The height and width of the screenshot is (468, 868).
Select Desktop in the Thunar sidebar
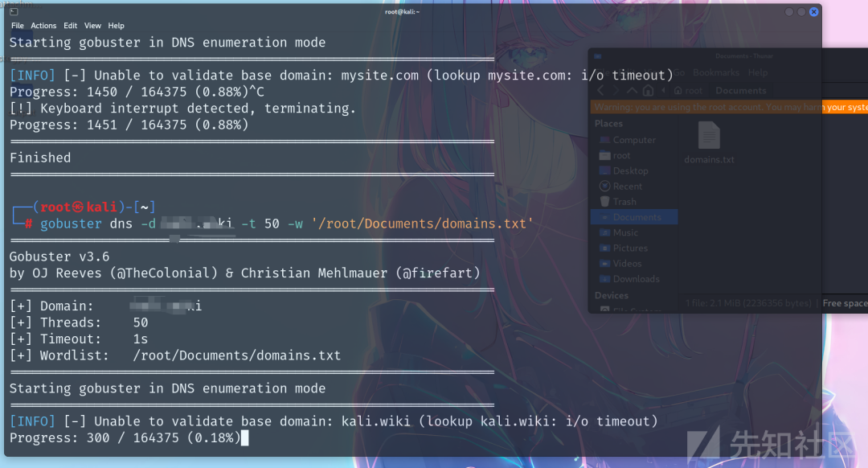pyautogui.click(x=634, y=171)
